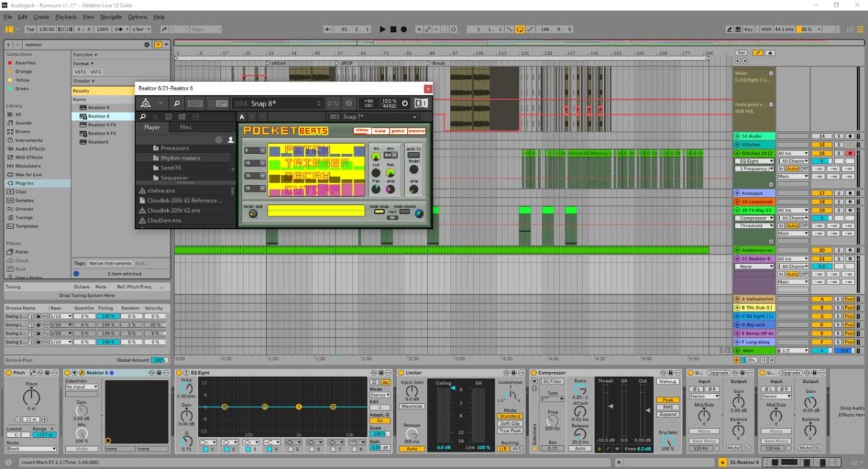Click the Stop button in transport
The height and width of the screenshot is (469, 868).
[x=393, y=29]
